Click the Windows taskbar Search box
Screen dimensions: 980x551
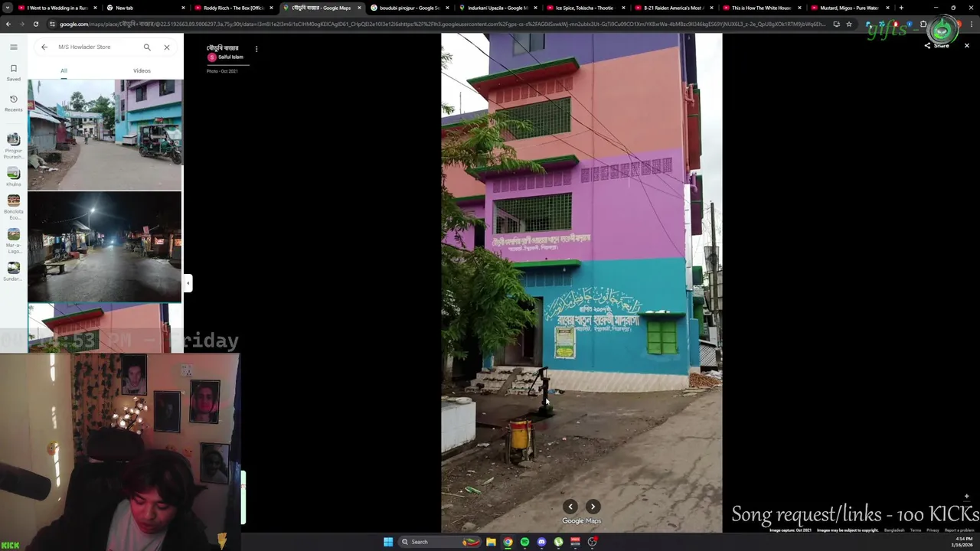[x=439, y=542]
